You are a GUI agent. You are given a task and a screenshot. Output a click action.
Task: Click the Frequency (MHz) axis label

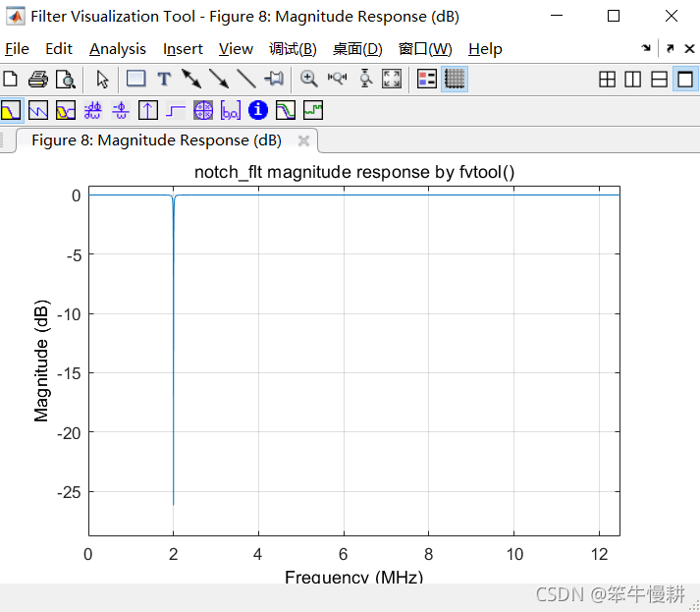click(354, 577)
